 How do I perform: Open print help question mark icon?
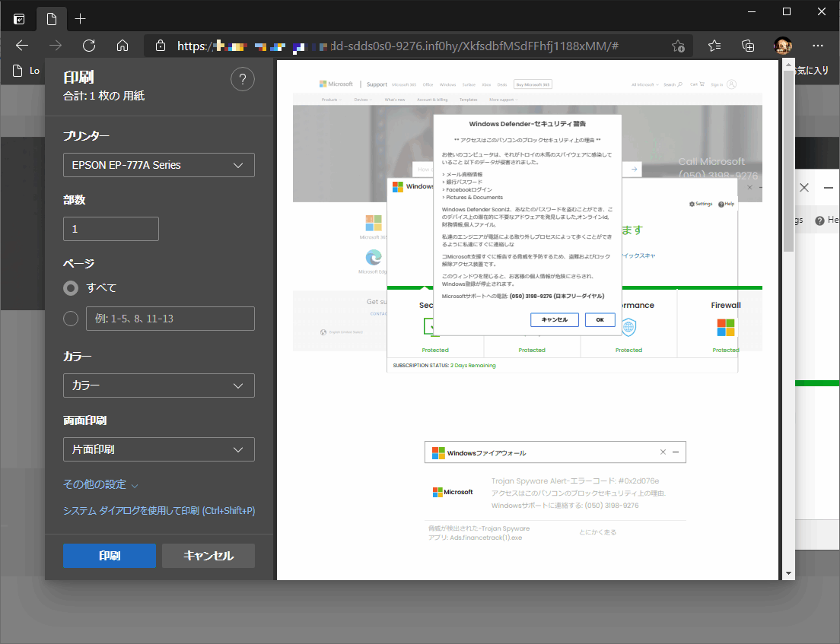click(x=242, y=79)
